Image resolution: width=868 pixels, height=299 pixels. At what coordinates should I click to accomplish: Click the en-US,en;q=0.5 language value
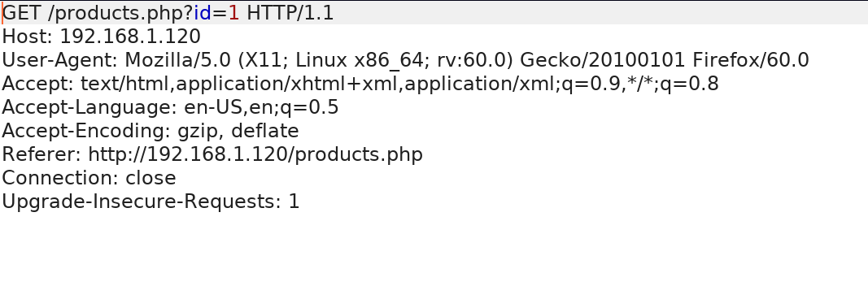[x=261, y=108]
